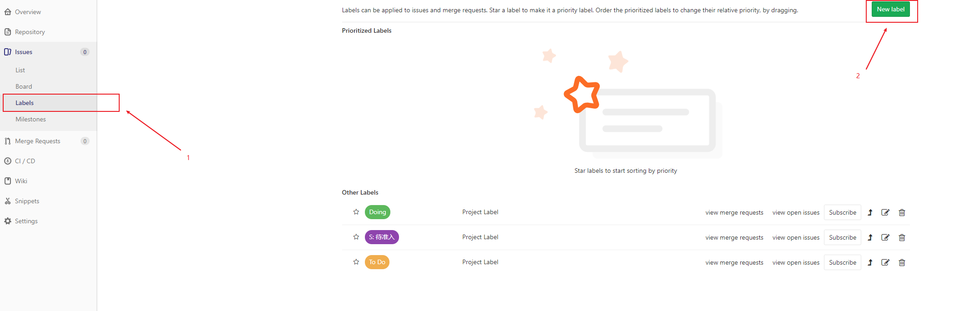Edit the S: 待准入 label
The width and height of the screenshot is (980, 311).
tap(885, 237)
